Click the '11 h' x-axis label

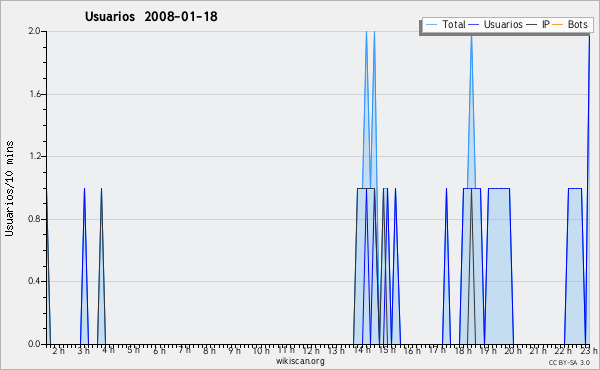pos(286,350)
